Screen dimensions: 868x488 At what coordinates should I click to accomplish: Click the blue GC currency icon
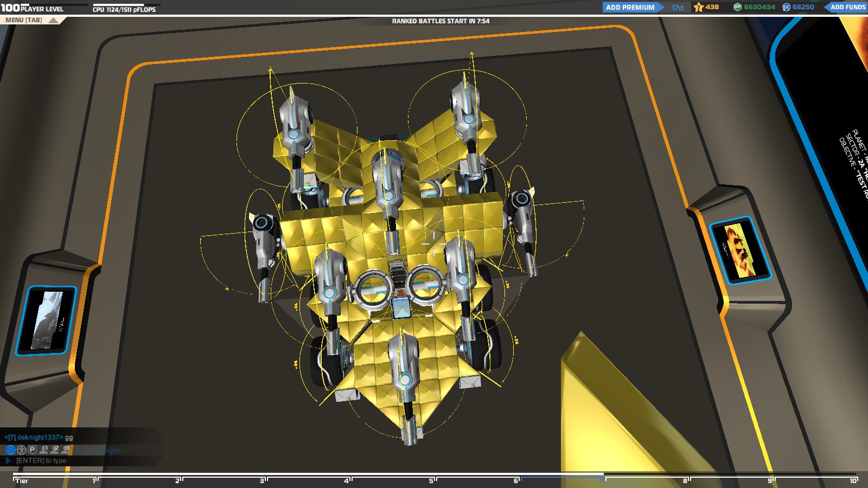tap(786, 8)
